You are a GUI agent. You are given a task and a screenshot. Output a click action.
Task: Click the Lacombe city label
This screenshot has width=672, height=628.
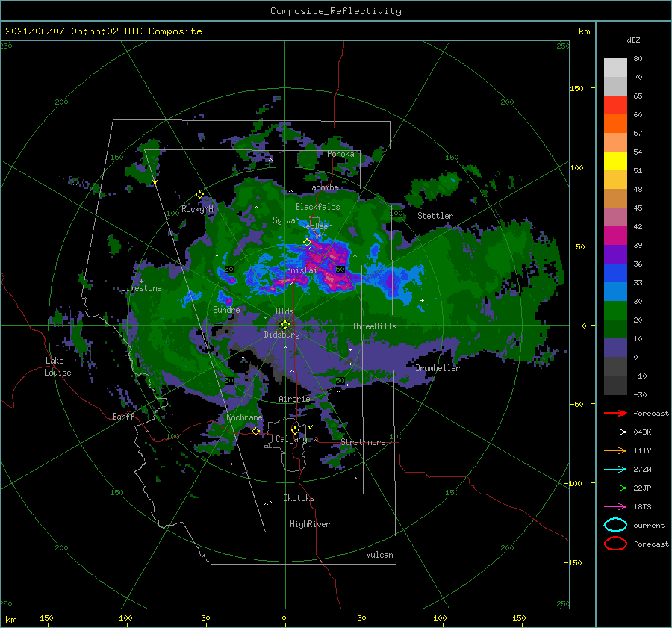[x=323, y=187]
